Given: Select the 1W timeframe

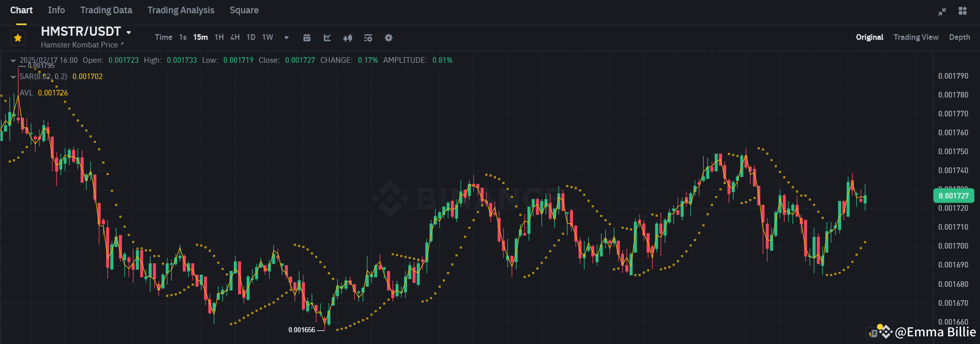Looking at the screenshot, I should point(267,37).
